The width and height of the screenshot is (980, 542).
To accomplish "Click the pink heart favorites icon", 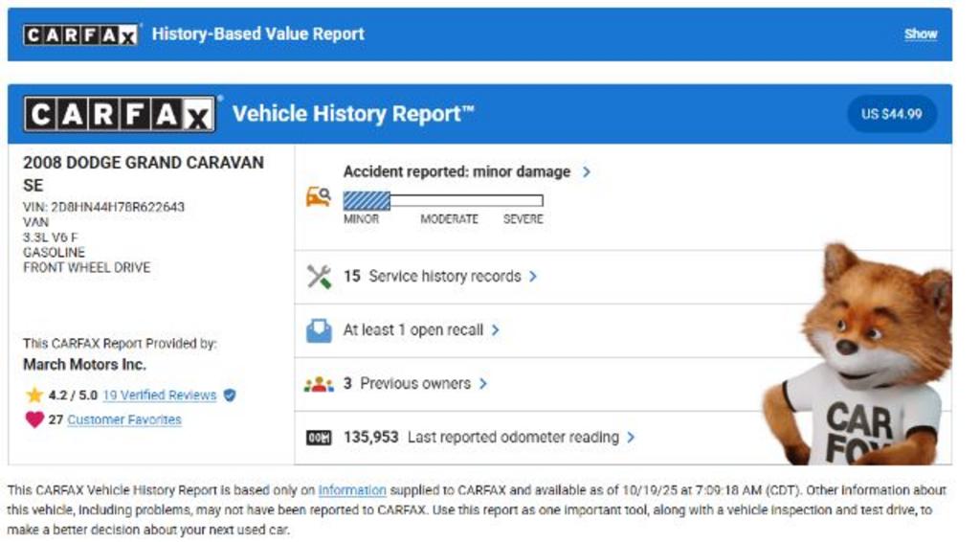I will coord(34,419).
